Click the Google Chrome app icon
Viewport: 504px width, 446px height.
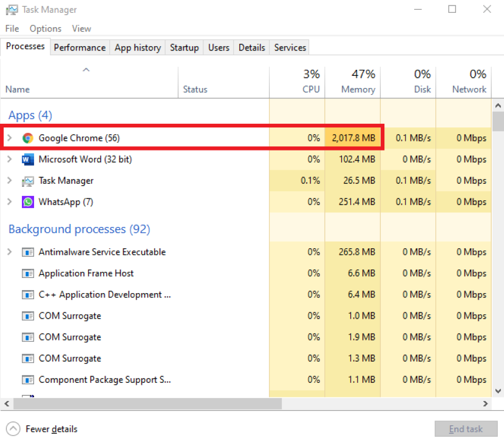[x=28, y=138]
